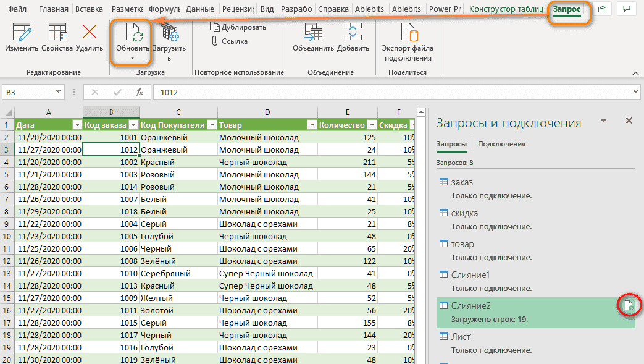Click the Загрузить в icon

[169, 33]
